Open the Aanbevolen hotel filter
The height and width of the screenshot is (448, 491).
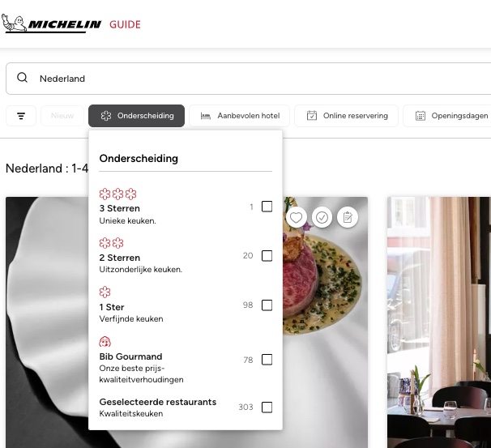click(240, 116)
